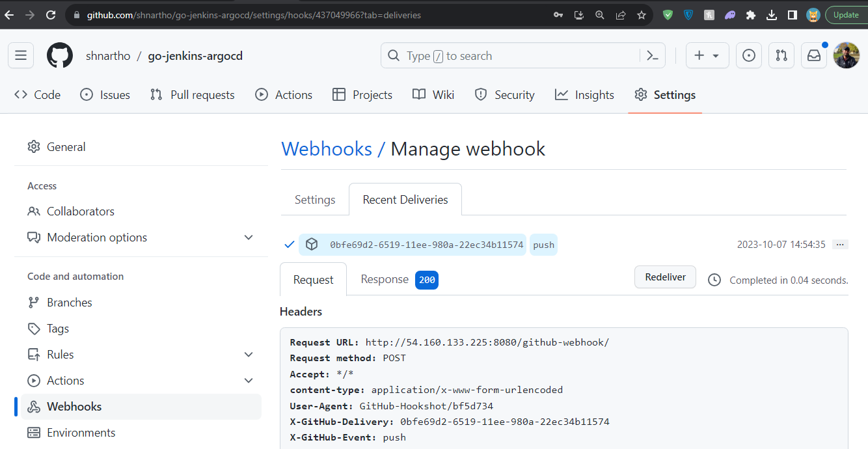
Task: Open the green shield extension icon
Action: coord(668,15)
